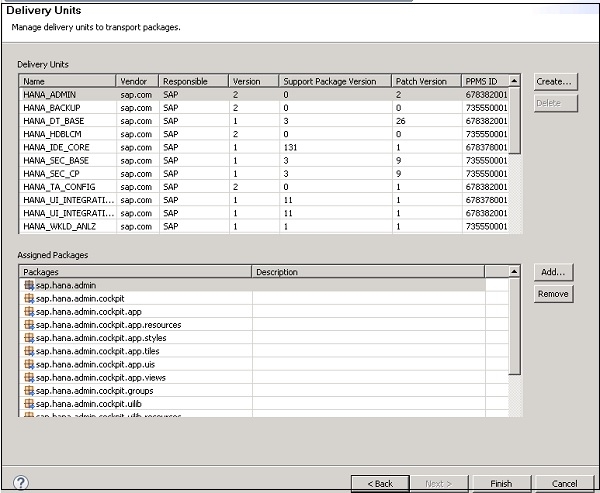Viewport: 600px width, 493px height.
Task: Click icon of sap.hana.admin.cockpit.app.views package
Action: pyautogui.click(x=29, y=377)
